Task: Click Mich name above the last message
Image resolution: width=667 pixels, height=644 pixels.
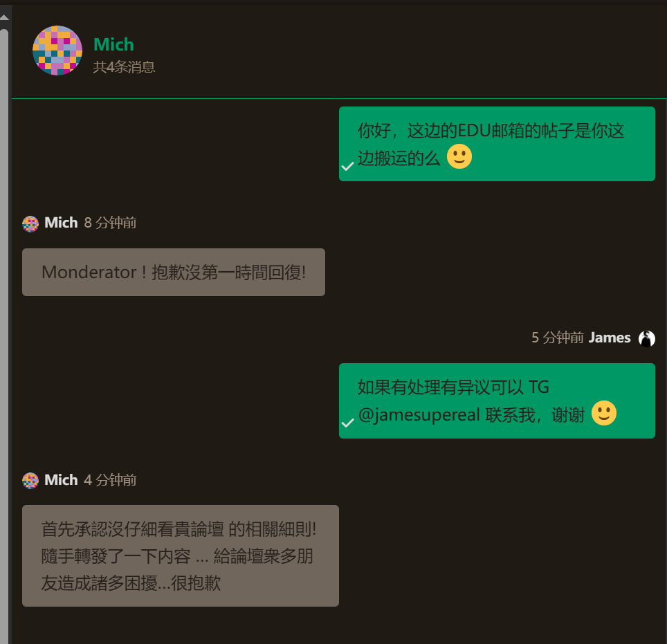Action: tap(61, 480)
